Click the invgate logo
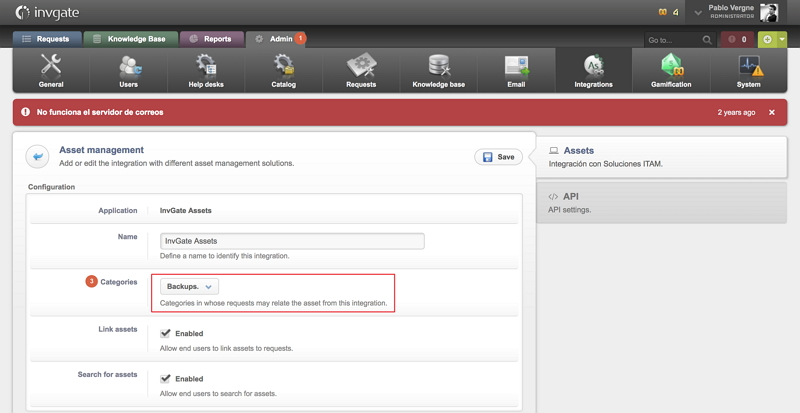Screen dimensions: 800x413 [47, 12]
